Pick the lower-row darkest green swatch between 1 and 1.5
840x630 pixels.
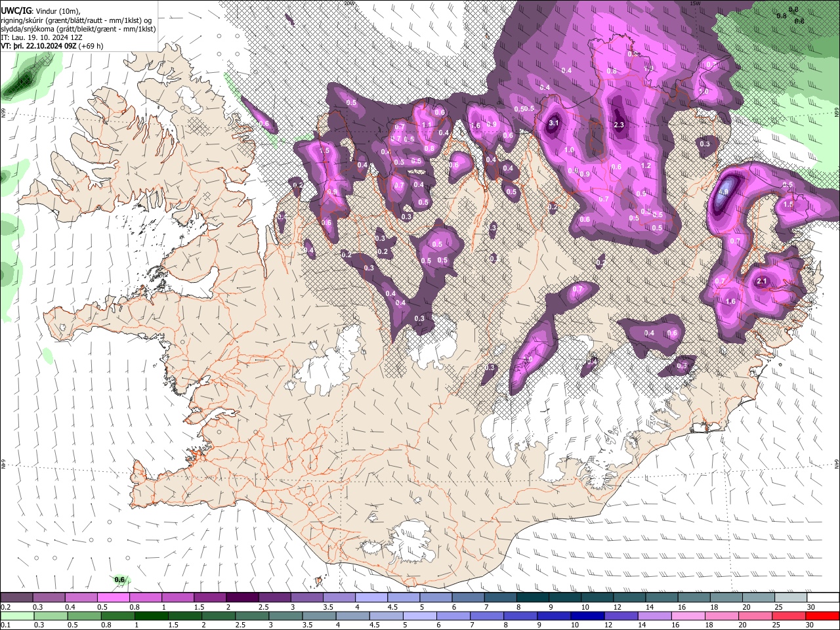(152, 616)
